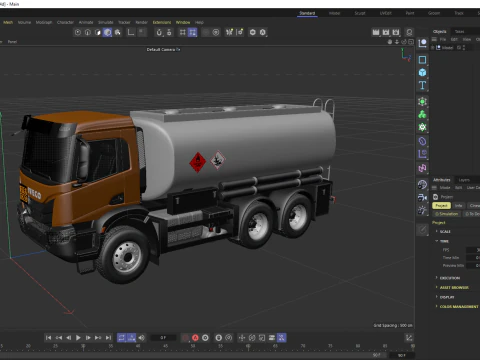
Task: Click the current frame 0 F field
Action: pyautogui.click(x=163, y=338)
